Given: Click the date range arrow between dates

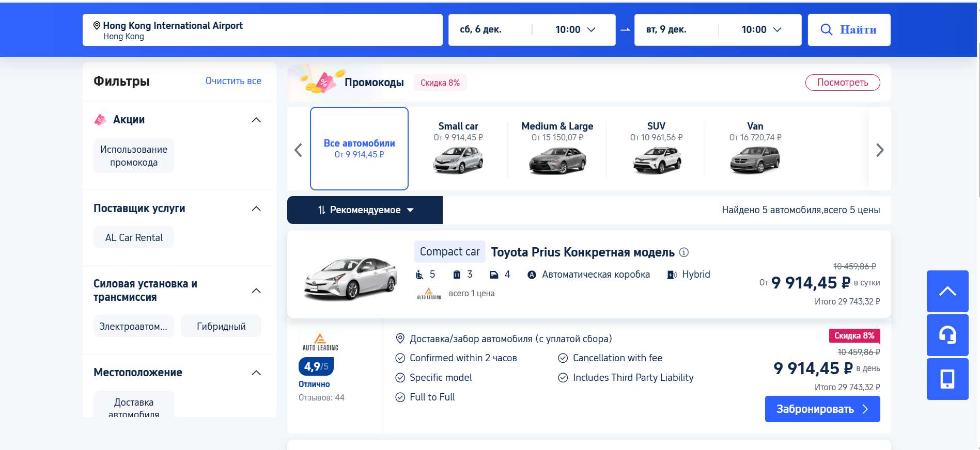Looking at the screenshot, I should click(625, 30).
